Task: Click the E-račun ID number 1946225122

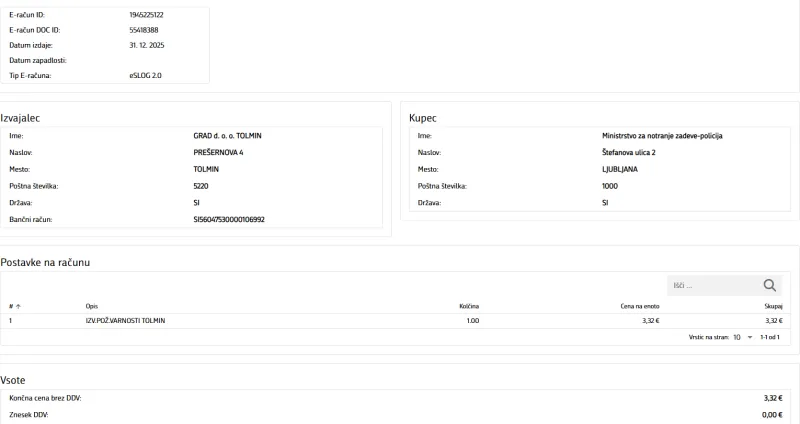Action: (x=149, y=16)
